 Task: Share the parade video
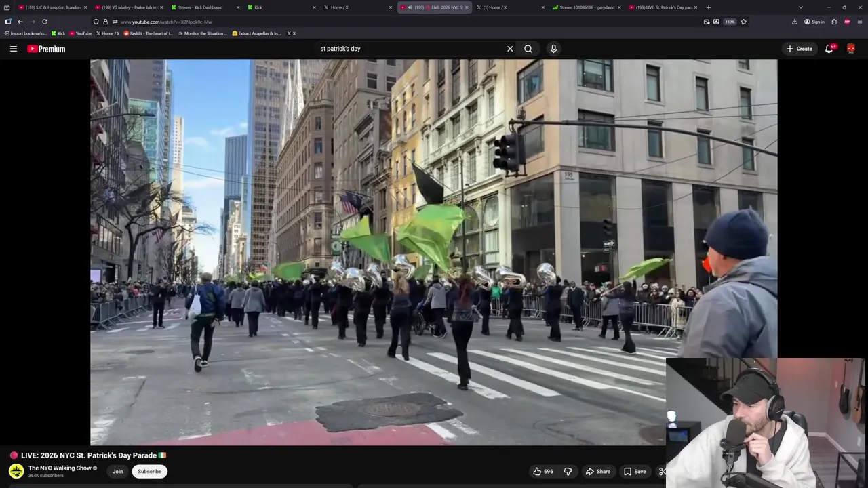click(x=598, y=472)
